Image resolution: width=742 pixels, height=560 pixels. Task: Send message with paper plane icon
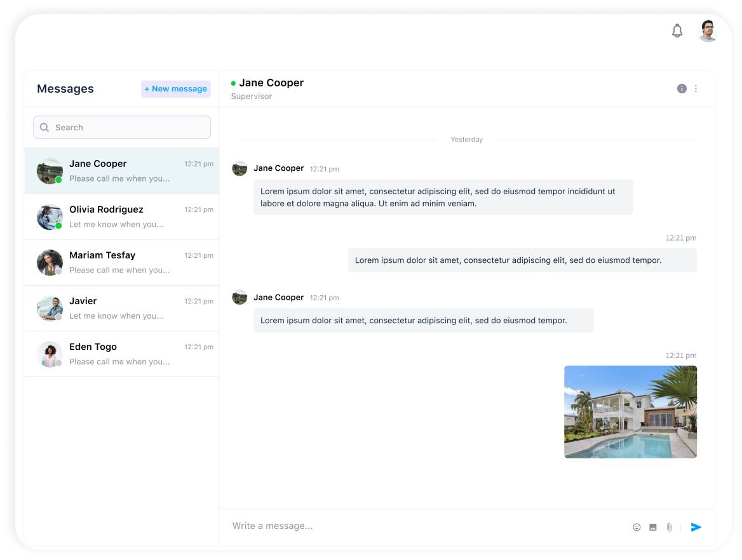point(696,527)
